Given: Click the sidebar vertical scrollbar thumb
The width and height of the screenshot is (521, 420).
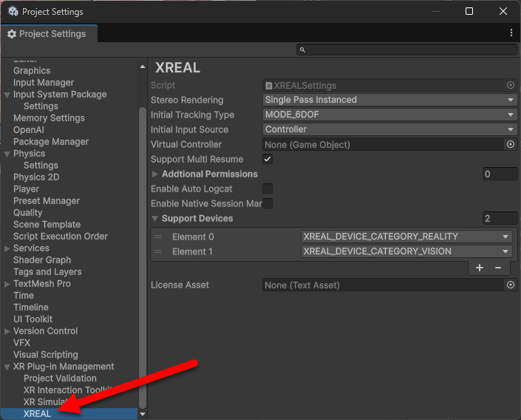Looking at the screenshot, I should pyautogui.click(x=143, y=258).
